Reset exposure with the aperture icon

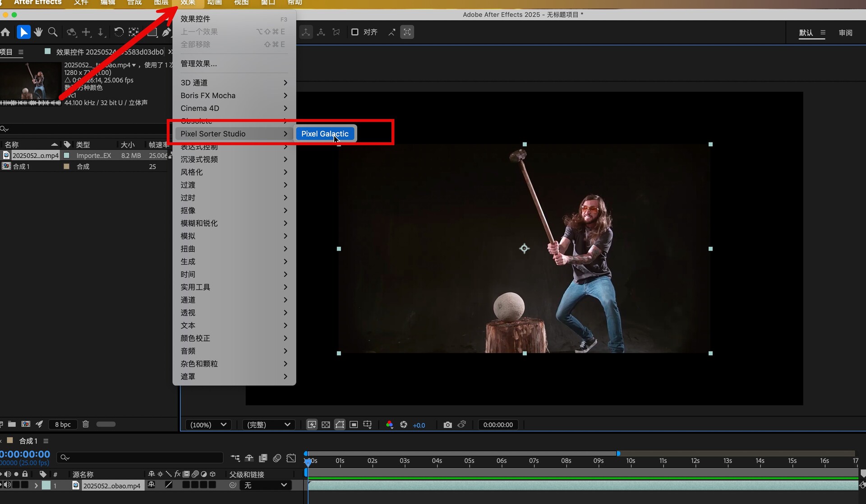(404, 425)
